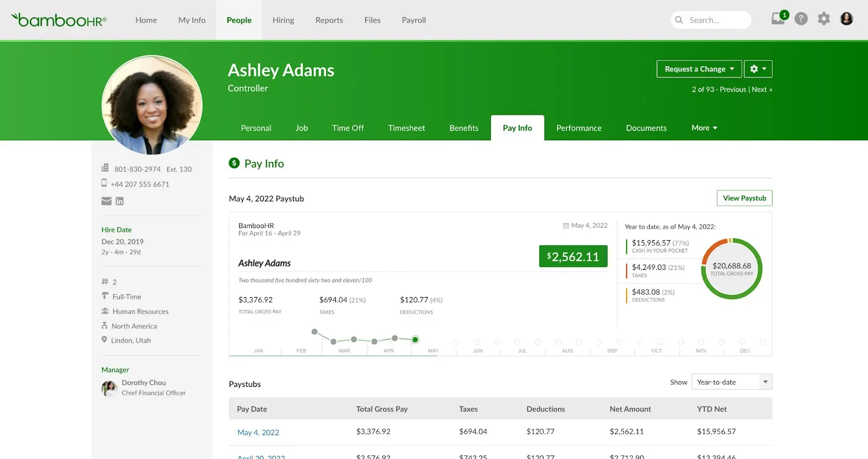The image size is (868, 459).
Task: Click the user avatar in top bar
Action: 846,19
